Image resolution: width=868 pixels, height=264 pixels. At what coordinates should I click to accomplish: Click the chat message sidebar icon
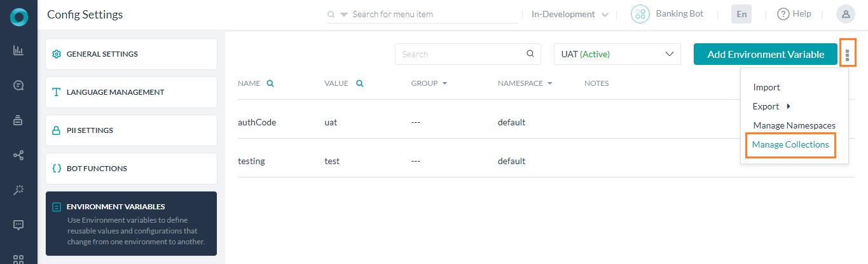tap(18, 225)
